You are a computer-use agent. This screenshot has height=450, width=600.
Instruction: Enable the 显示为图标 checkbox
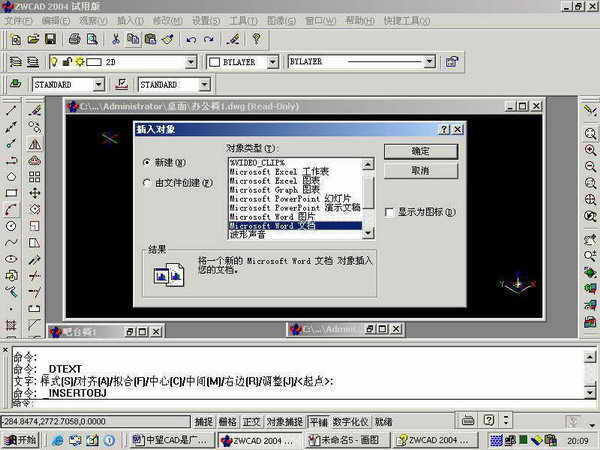(390, 212)
